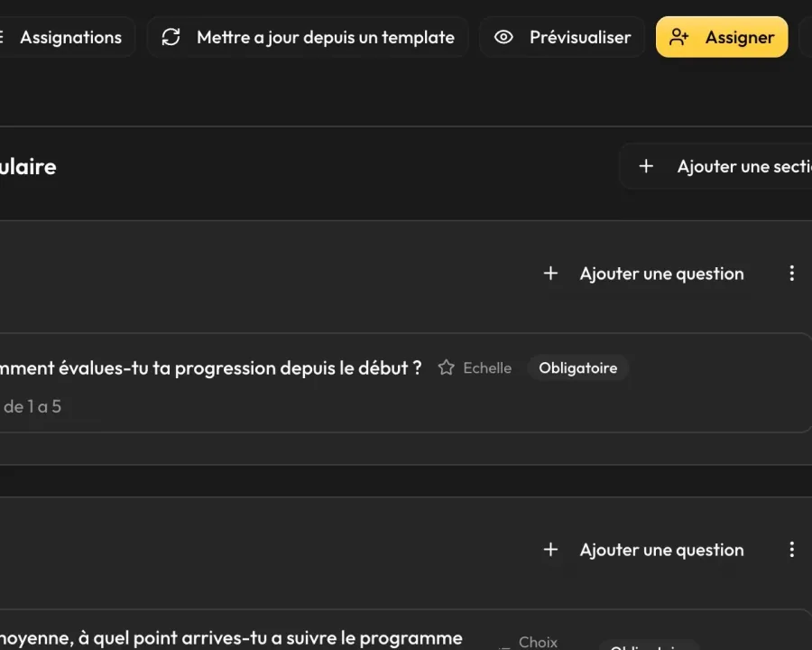Click the Choix type label
The height and width of the screenshot is (650, 812).
pos(538,642)
